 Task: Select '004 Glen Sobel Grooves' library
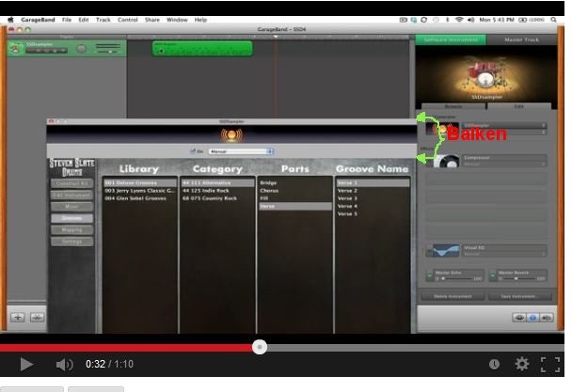(140, 198)
